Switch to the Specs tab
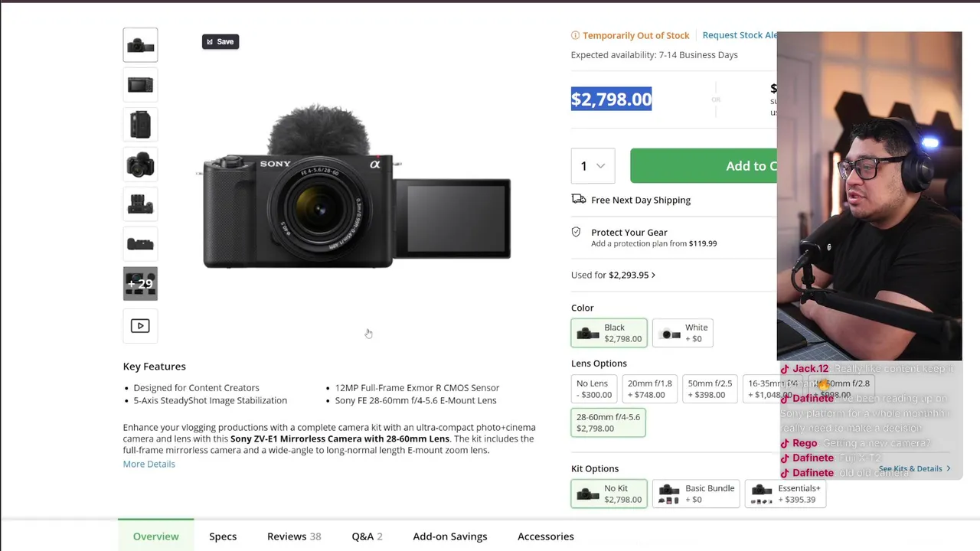The image size is (980, 551). (223, 536)
